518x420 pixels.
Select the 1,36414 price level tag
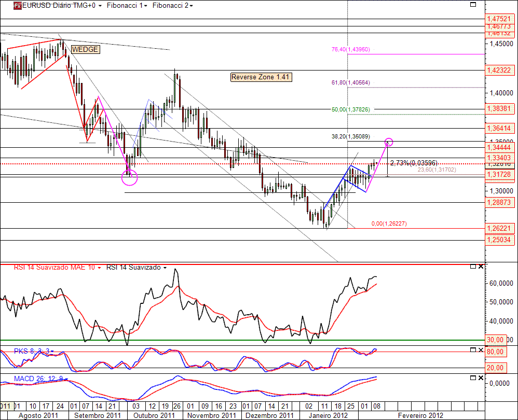(x=499, y=129)
